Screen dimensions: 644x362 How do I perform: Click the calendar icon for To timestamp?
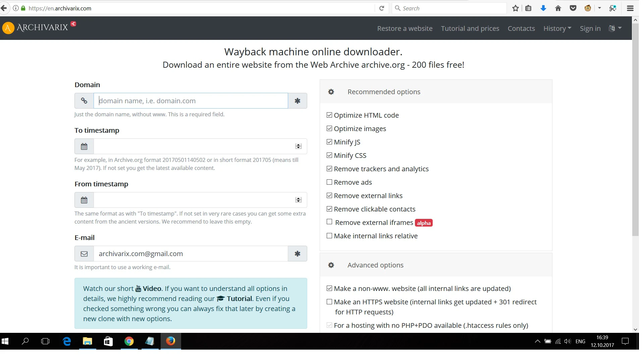pos(84,146)
